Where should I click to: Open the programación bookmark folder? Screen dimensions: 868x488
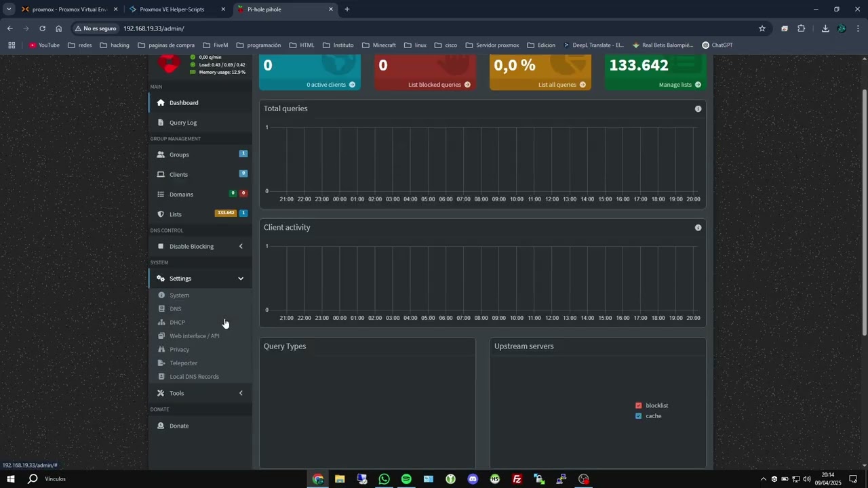coord(258,45)
